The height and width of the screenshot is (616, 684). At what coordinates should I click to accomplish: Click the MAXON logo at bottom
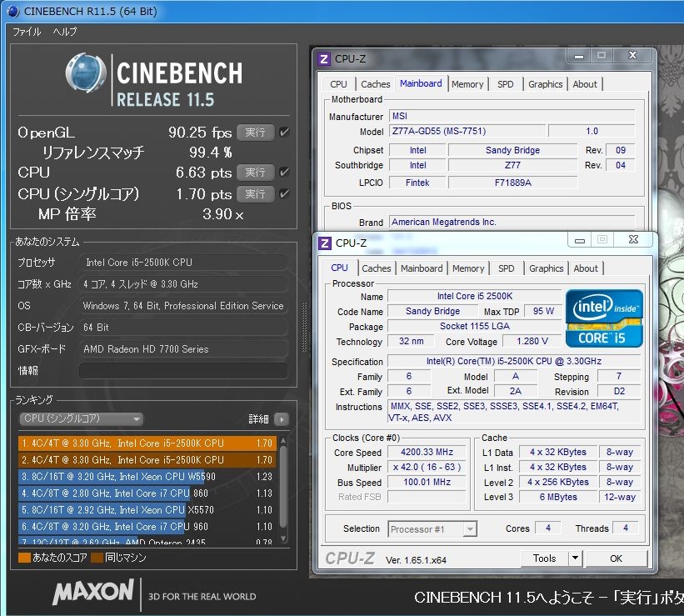pyautogui.click(x=93, y=592)
